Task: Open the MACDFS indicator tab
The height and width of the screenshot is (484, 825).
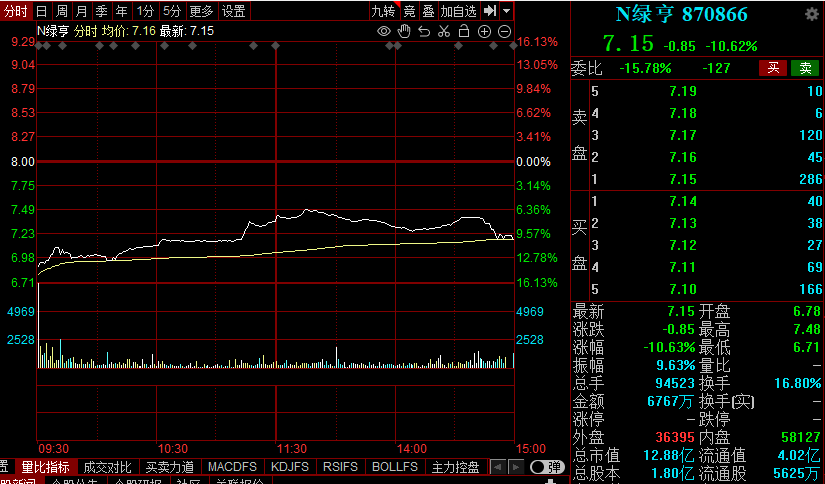Action: point(232,467)
